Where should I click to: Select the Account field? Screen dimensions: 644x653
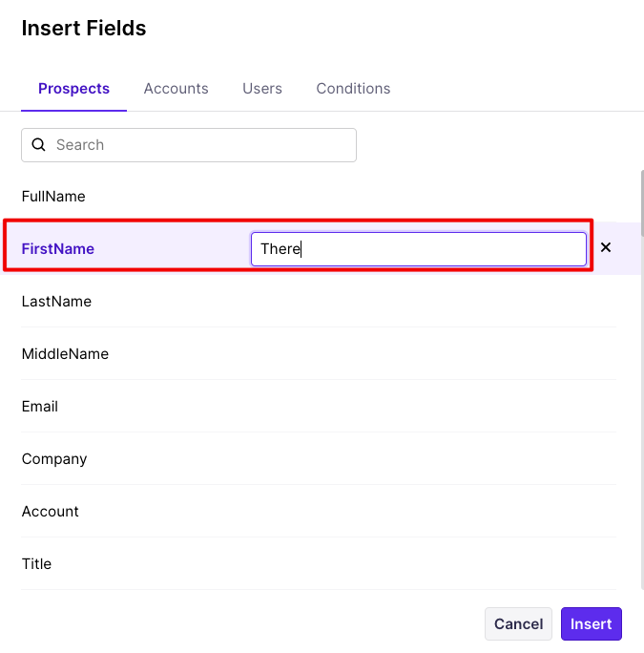[51, 512]
